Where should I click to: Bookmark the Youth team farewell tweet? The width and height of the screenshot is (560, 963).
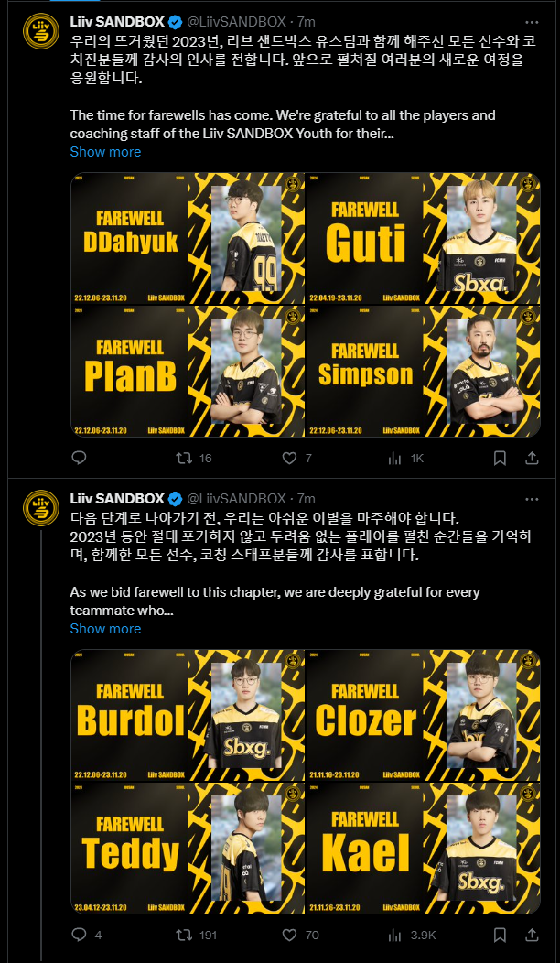tap(500, 459)
